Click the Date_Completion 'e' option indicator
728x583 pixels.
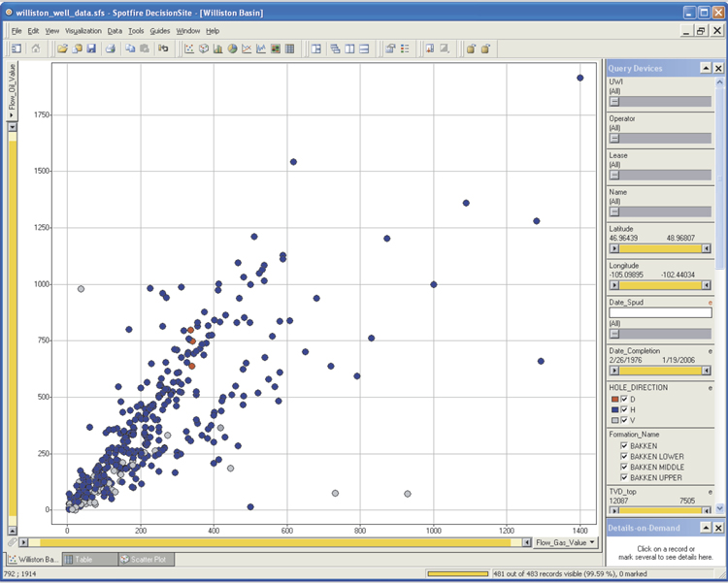point(711,351)
